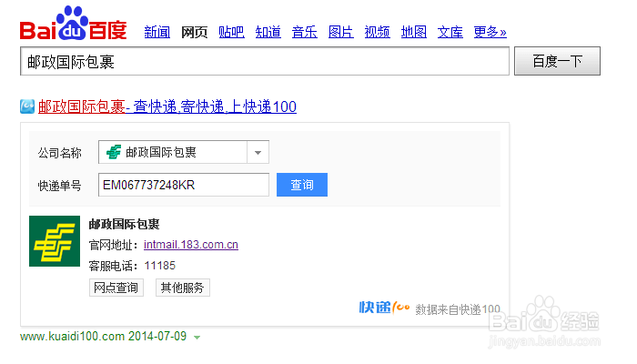This screenshot has width=637, height=364.
Task: Open the 视频 tab
Action: coord(377,32)
